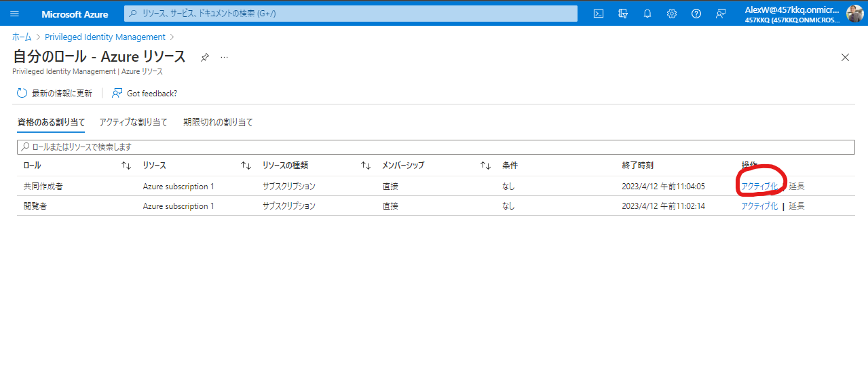Open Cloud Shell from top bar
Viewport: 868px width, 367px height.
pos(599,14)
